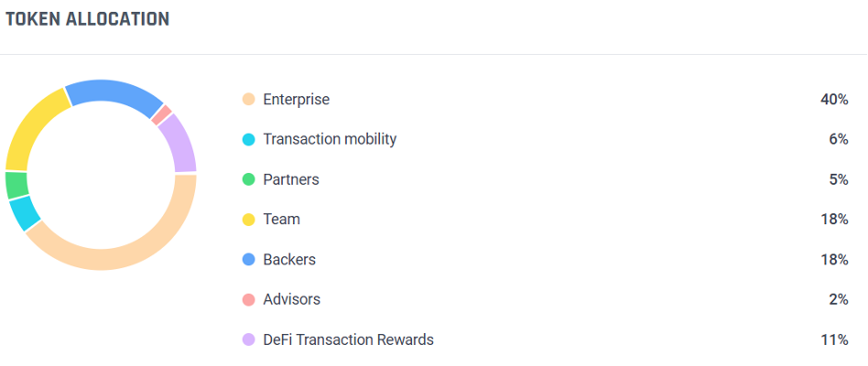Click the Backers blue legend dot
Viewport: 868px width, 366px height.
pos(248,260)
